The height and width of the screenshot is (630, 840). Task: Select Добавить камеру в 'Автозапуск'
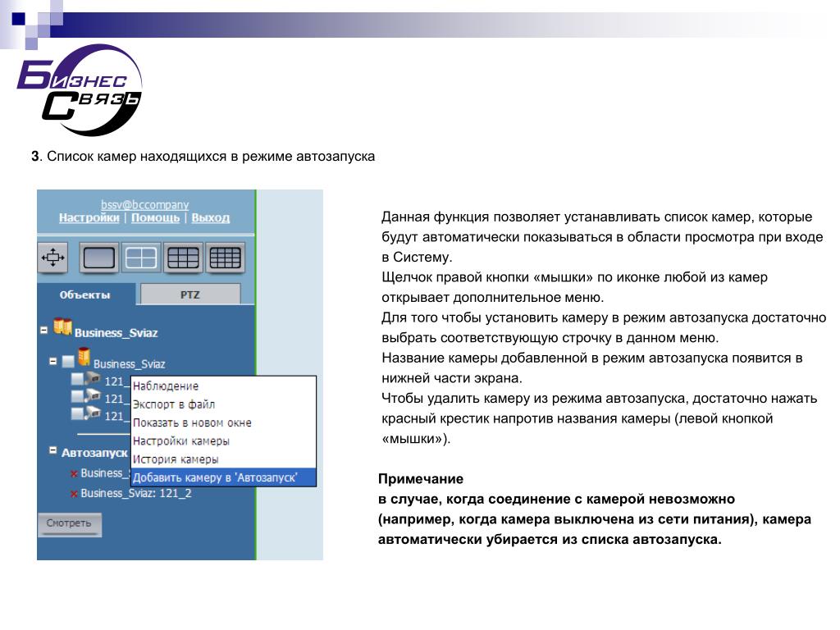pos(223,477)
